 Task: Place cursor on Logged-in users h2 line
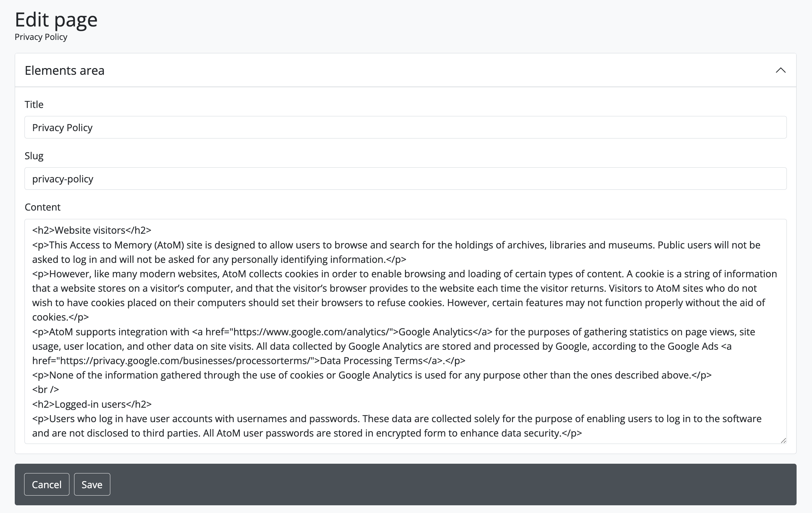pyautogui.click(x=92, y=404)
